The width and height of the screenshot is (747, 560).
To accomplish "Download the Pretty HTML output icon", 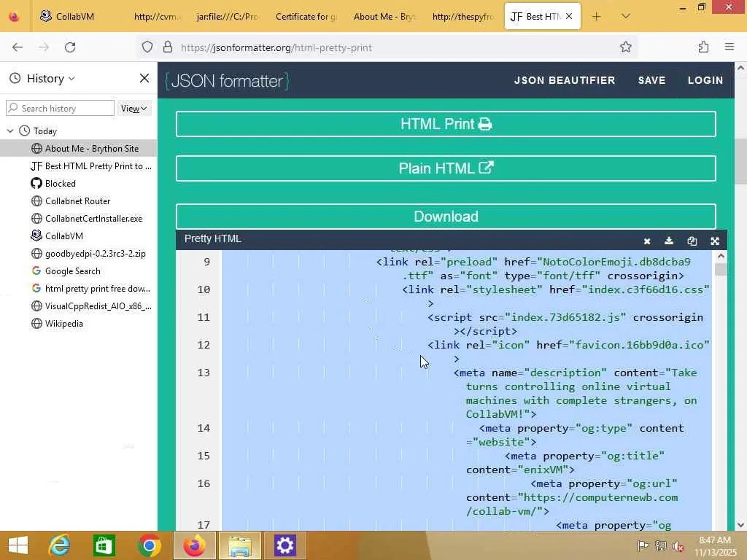I will coord(669,241).
